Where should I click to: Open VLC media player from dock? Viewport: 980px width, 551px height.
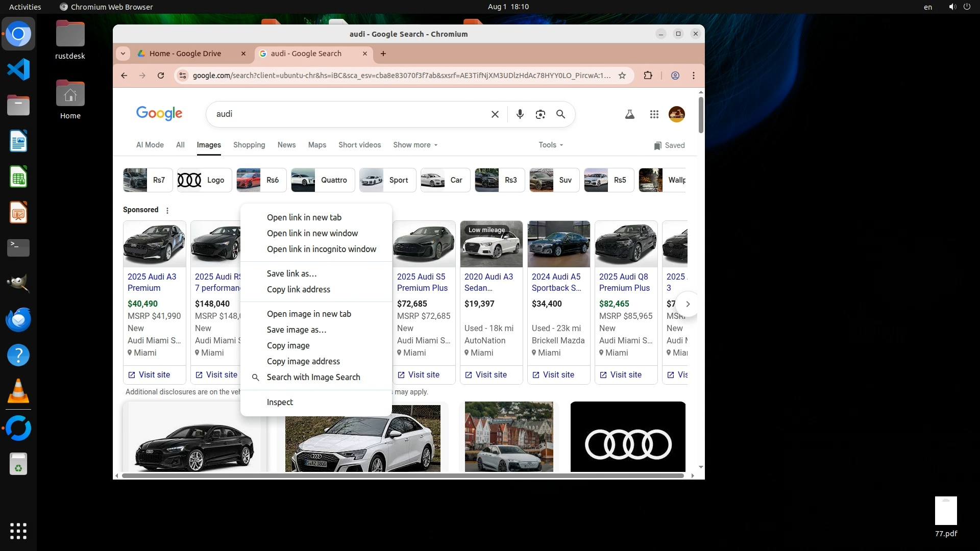[x=18, y=391]
